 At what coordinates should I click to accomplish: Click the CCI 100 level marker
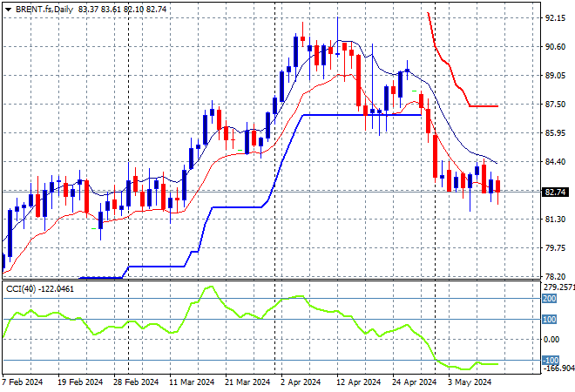pyautogui.click(x=550, y=320)
